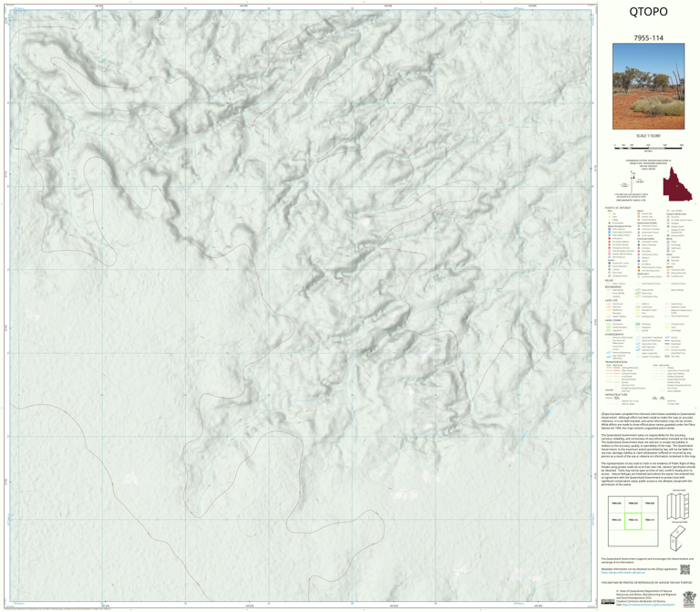Select the green highlighted sheet index cell

point(633,521)
